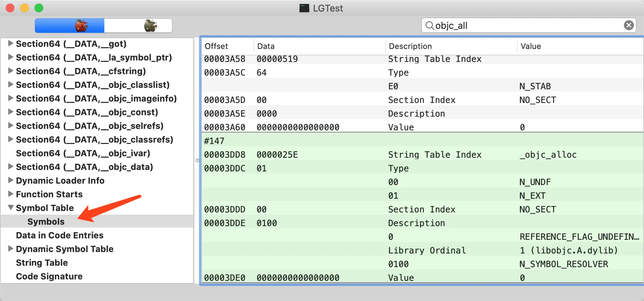Viewport: 644px width, 301px height.
Task: Expand Section64 (__DATA,__cfstring) triangle
Action: click(x=11, y=71)
